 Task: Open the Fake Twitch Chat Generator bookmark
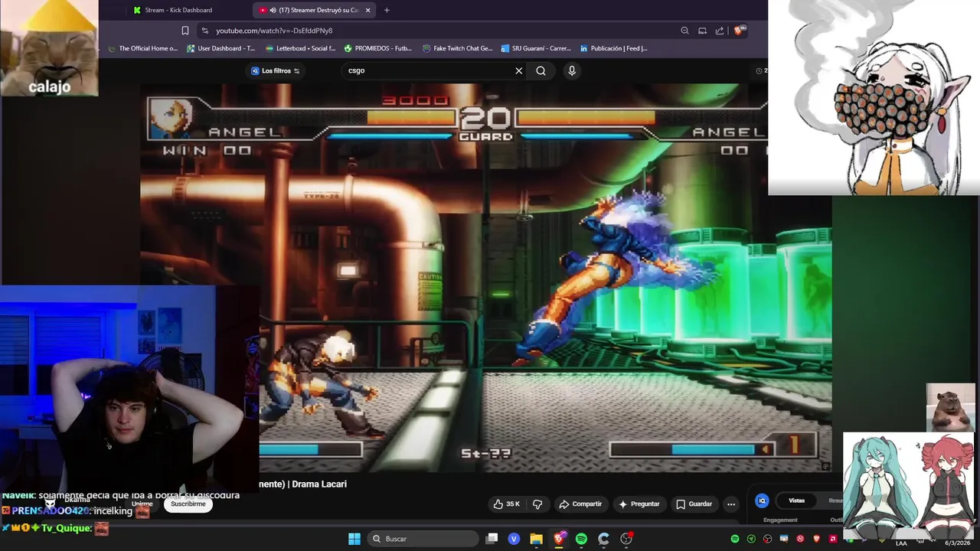[x=457, y=48]
